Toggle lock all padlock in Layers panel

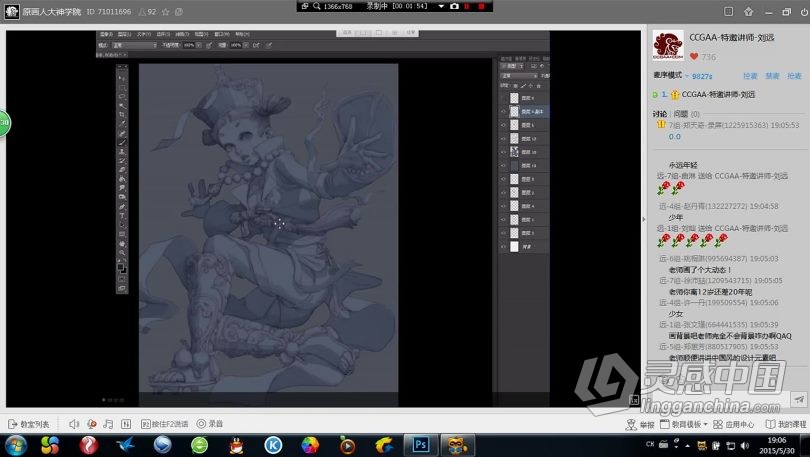click(538, 86)
